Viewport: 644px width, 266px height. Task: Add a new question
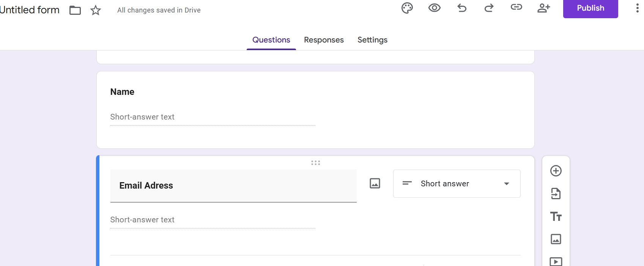click(x=556, y=171)
